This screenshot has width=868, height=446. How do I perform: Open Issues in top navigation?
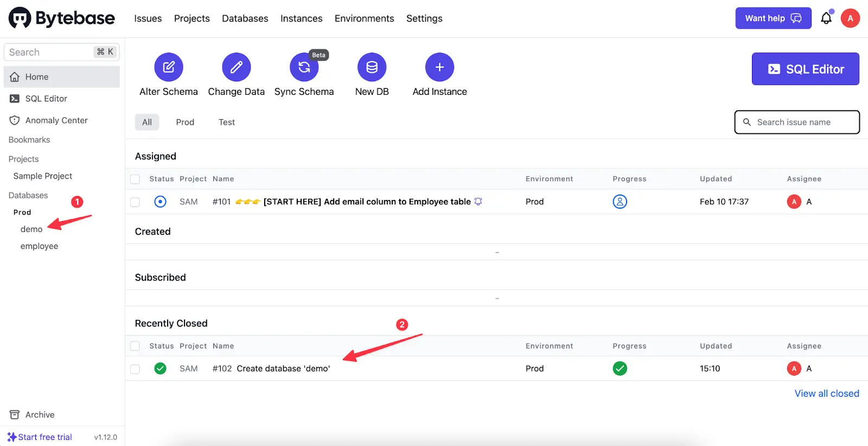[148, 18]
